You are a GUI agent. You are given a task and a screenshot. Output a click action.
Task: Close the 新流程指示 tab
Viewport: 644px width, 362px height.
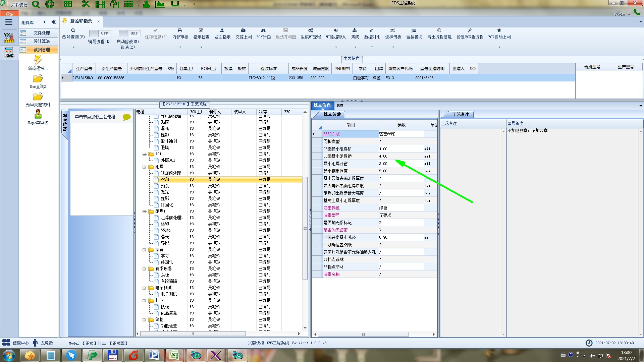click(99, 21)
